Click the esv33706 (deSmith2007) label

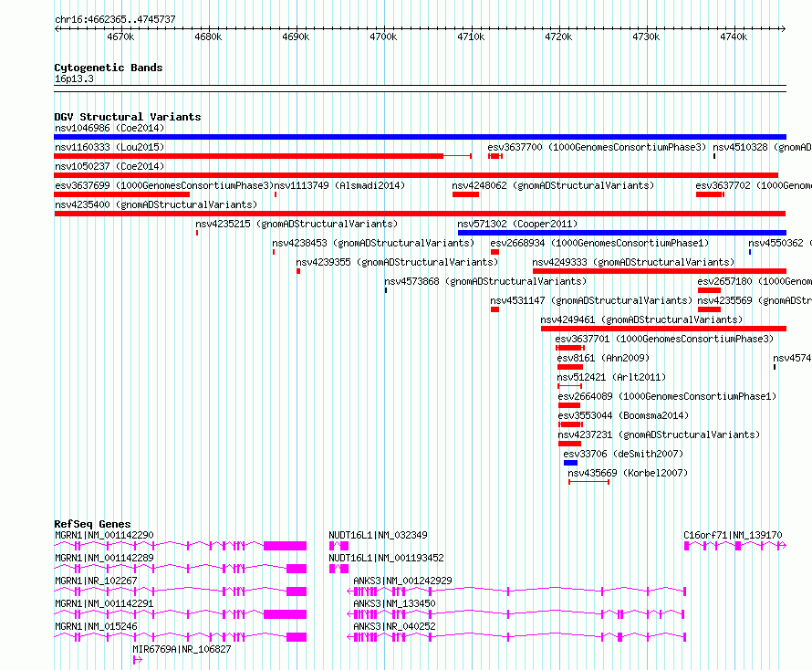coord(623,454)
